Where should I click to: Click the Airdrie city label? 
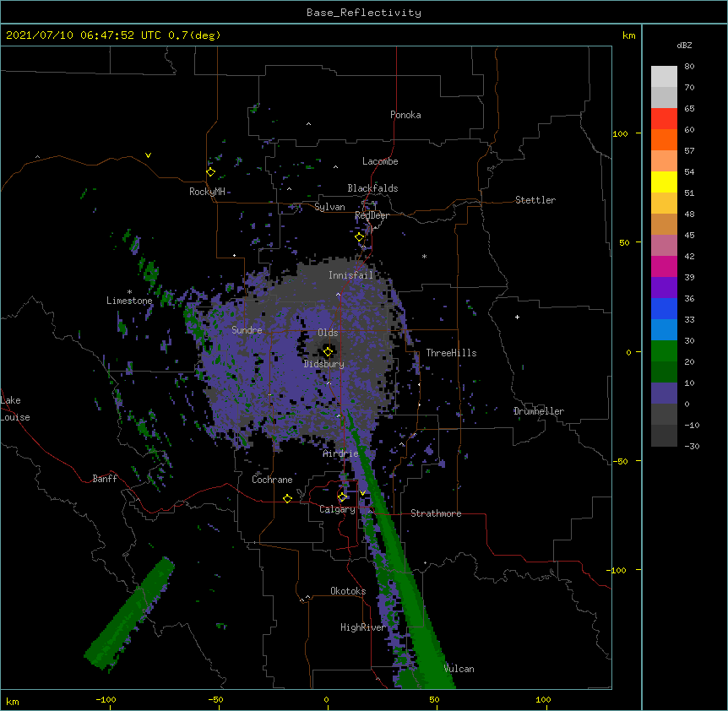pos(341,453)
